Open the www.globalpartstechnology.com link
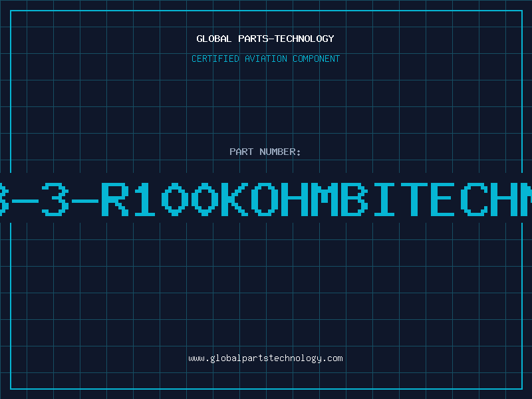532x399 pixels. point(265,358)
